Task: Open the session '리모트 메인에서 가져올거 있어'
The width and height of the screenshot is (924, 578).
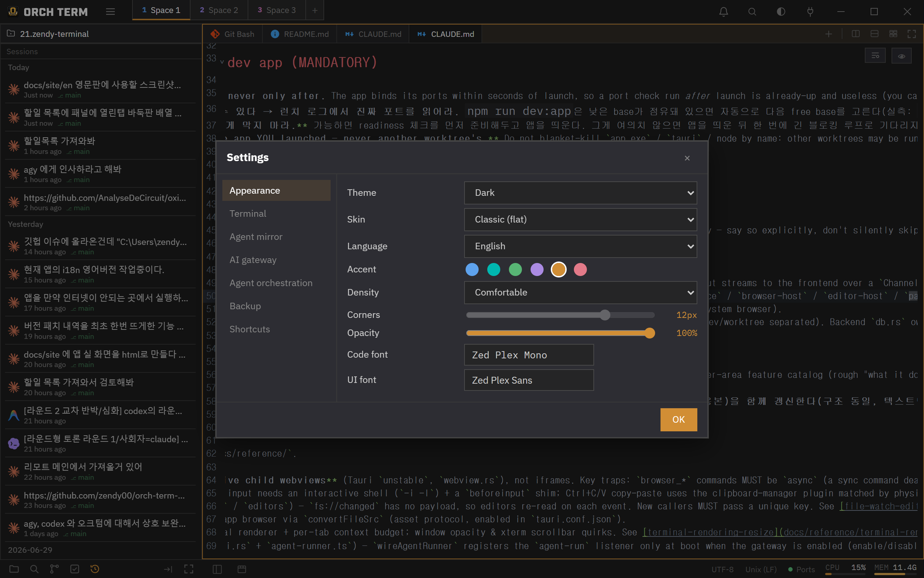Action: point(100,471)
